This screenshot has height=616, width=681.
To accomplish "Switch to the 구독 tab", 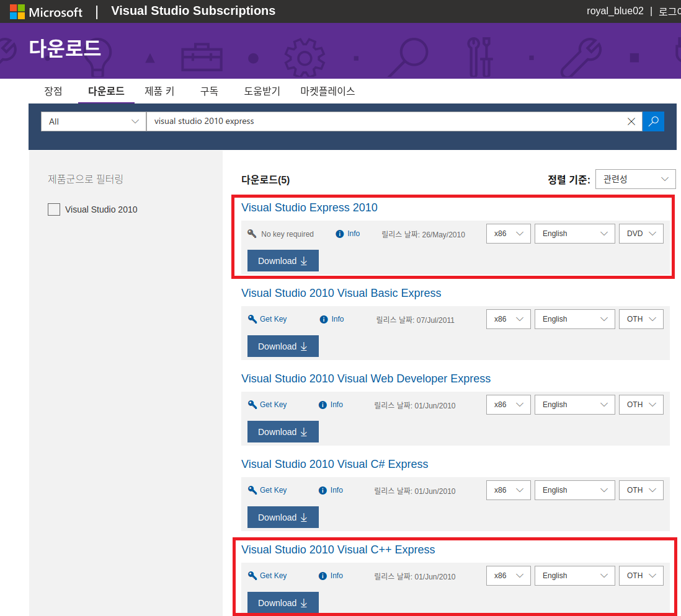I will pos(209,91).
